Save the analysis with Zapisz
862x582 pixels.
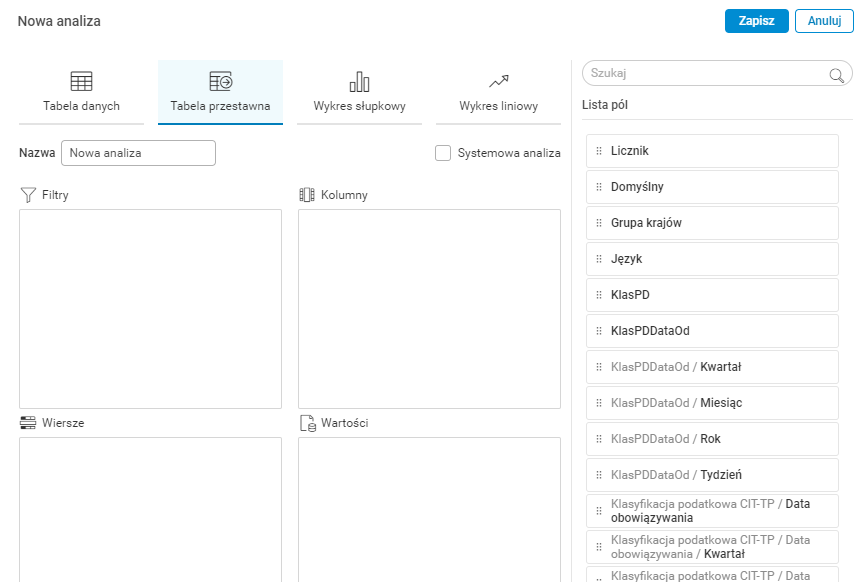tap(756, 21)
